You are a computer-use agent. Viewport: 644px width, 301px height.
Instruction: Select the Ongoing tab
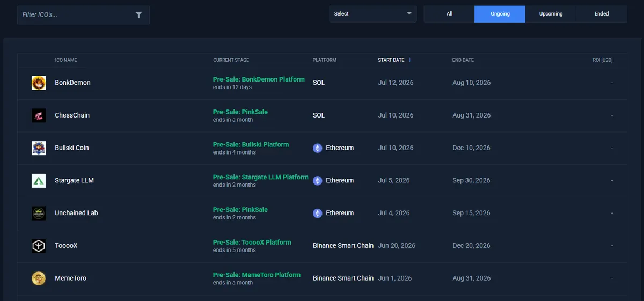click(x=500, y=14)
